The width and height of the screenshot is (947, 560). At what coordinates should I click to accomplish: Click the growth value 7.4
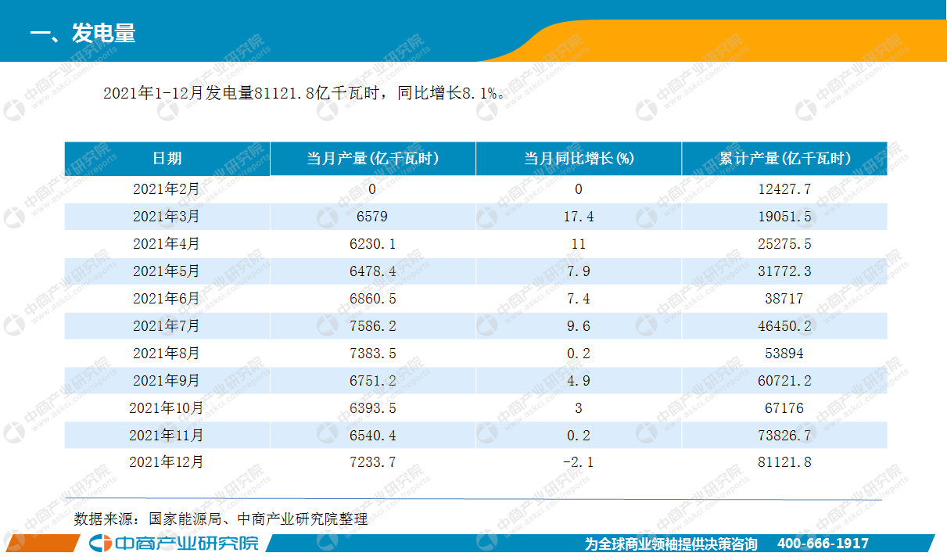point(579,299)
